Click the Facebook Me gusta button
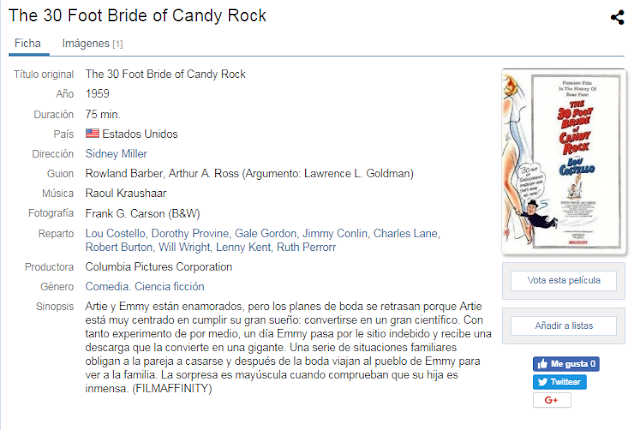Image resolution: width=640 pixels, height=430 pixels. 566,364
